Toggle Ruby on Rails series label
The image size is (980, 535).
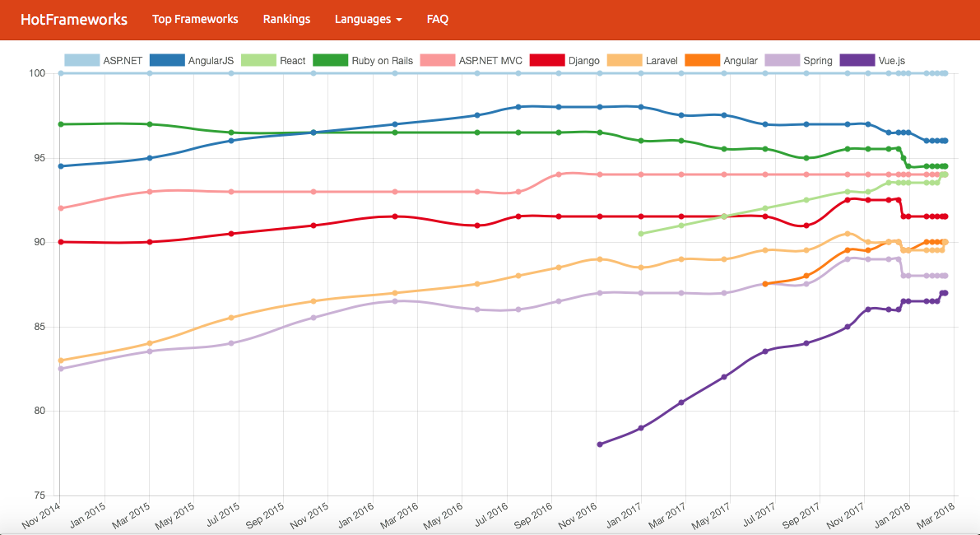(x=383, y=61)
